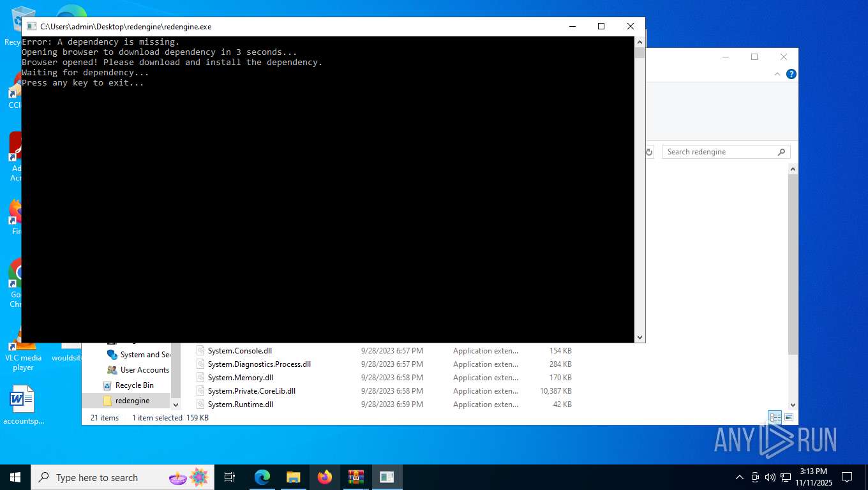Click the Search redengine field
The height and width of the screenshot is (490, 868).
[726, 152]
